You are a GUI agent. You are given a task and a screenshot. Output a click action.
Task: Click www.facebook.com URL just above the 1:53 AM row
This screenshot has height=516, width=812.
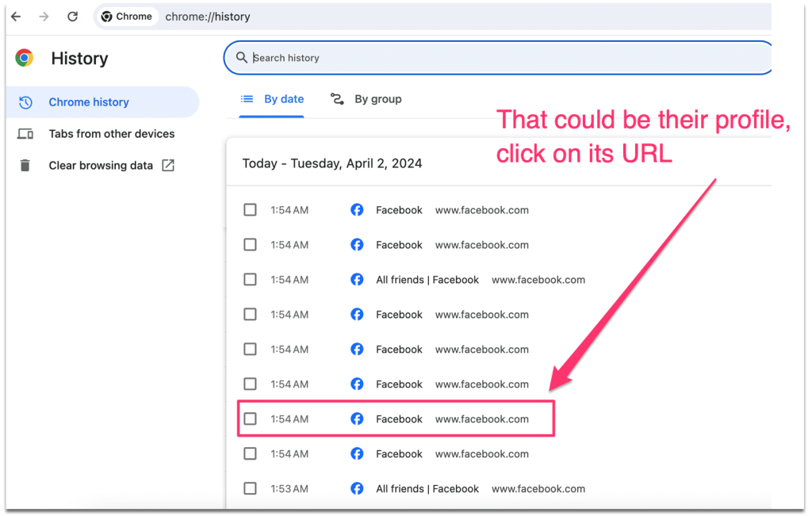tap(482, 454)
